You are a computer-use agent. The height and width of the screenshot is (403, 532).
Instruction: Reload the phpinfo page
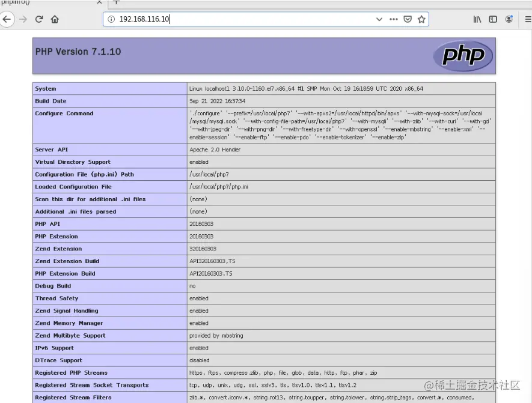(x=38, y=19)
